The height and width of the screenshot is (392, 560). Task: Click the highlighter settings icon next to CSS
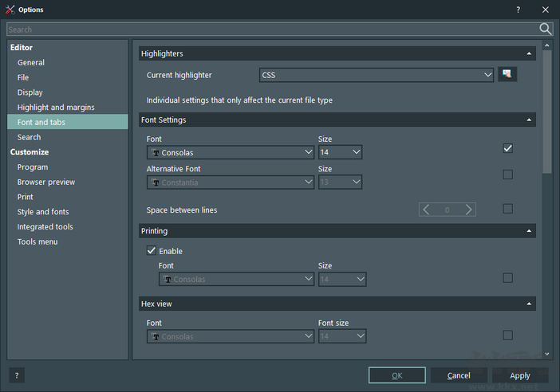tap(507, 75)
